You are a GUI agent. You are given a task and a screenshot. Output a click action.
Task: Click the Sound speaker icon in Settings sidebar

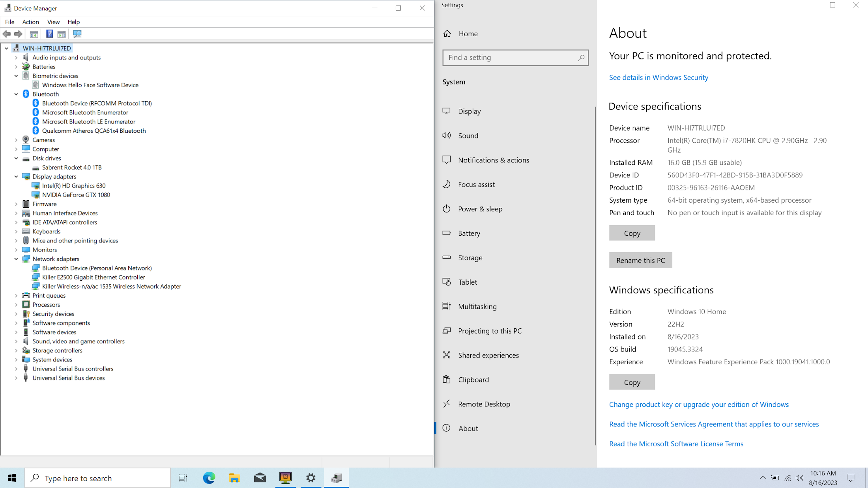click(x=447, y=135)
